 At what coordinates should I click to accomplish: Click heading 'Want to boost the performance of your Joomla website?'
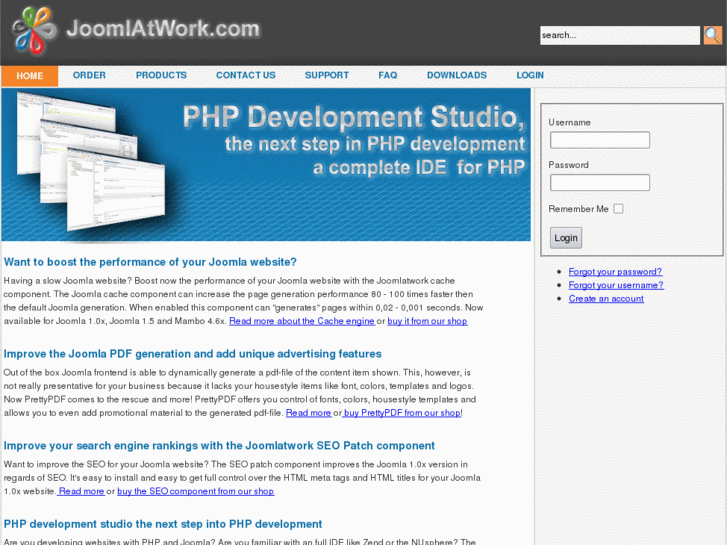(150, 262)
